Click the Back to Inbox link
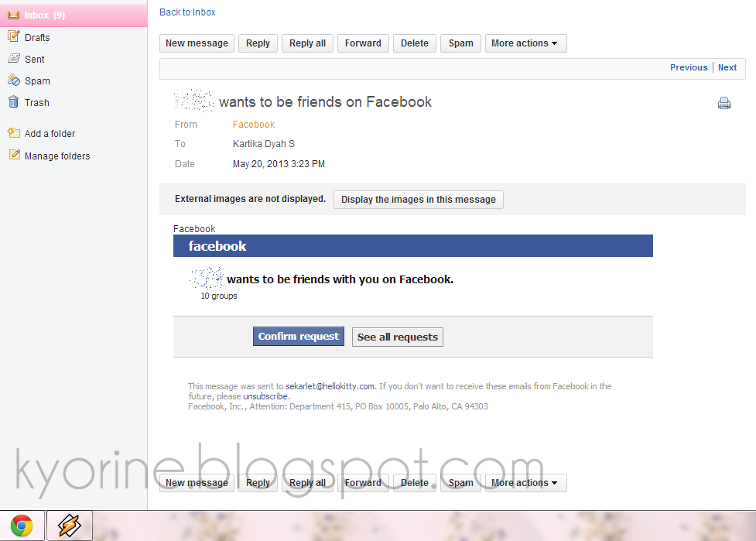 [187, 12]
